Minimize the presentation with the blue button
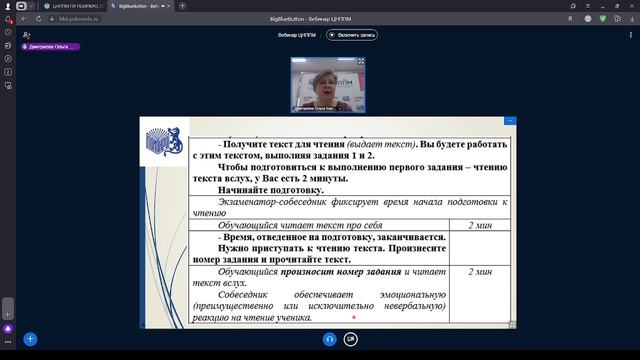 [510, 120]
